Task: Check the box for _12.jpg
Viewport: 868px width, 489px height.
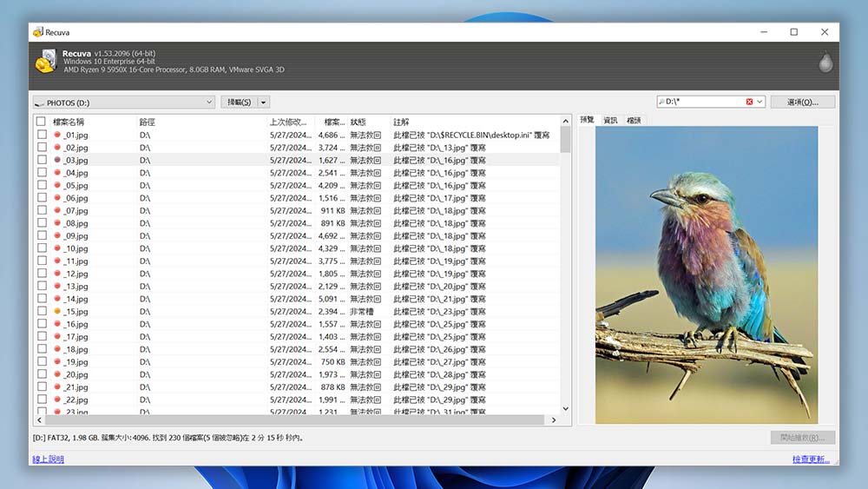Action: pyautogui.click(x=42, y=274)
